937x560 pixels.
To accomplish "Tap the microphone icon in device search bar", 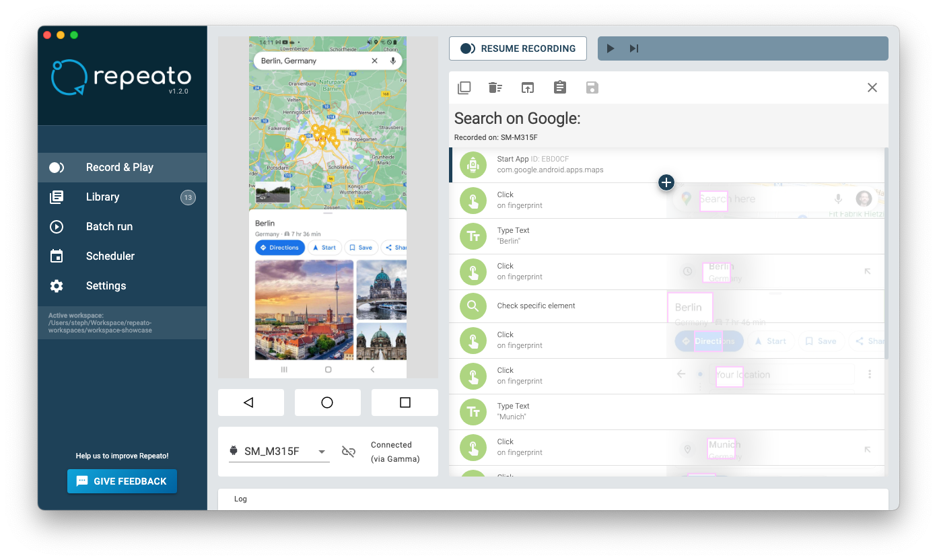I will tap(393, 61).
